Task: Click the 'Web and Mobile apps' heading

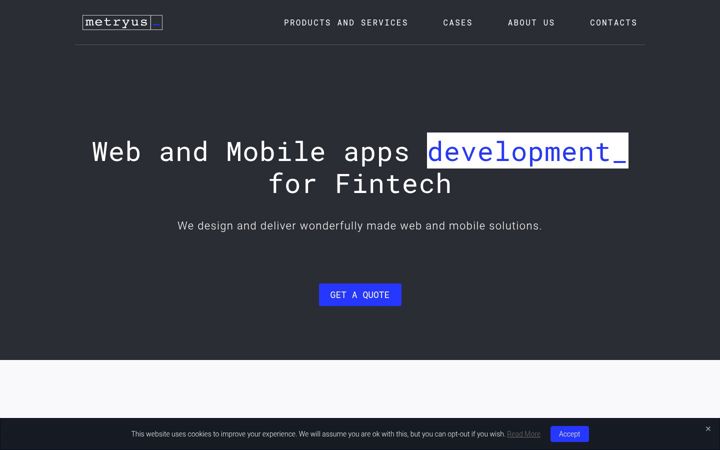Action: (250, 152)
